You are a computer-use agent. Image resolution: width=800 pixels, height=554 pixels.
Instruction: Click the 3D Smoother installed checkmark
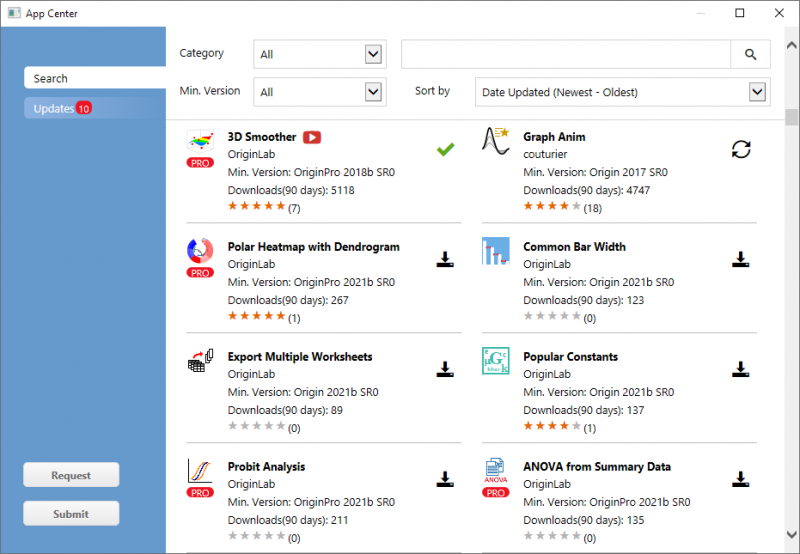(445, 149)
